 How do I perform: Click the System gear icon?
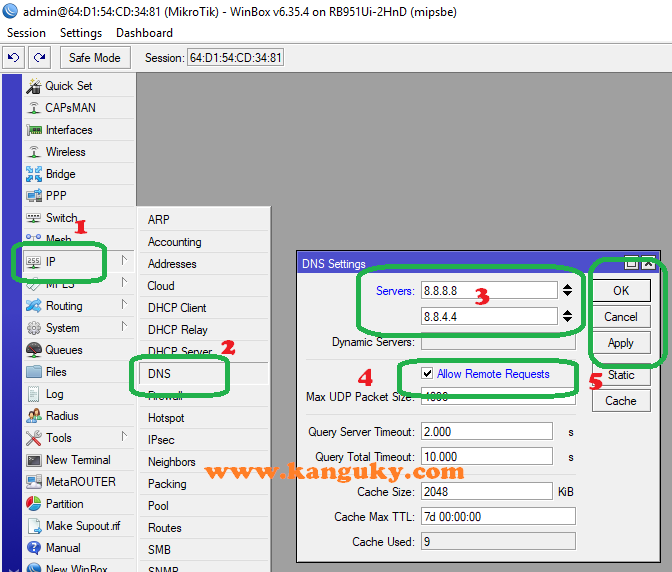point(33,328)
